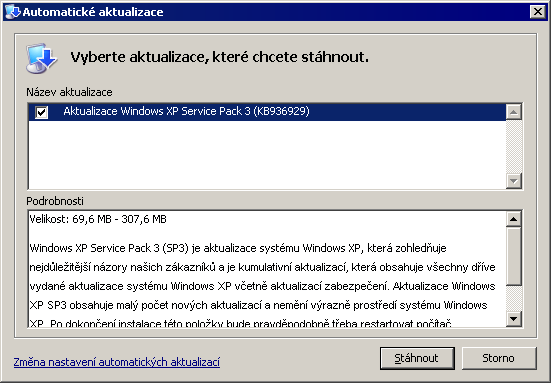Select the Aktualizace Windows XP Service Pack 3 row
Image resolution: width=551 pixels, height=383 pixels.
coord(267,112)
